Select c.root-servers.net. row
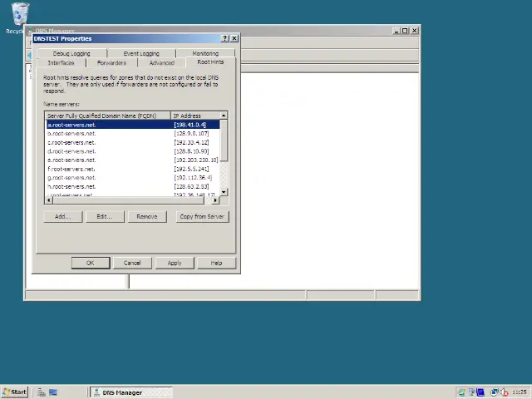Image resolution: width=532 pixels, height=399 pixels. click(133, 142)
